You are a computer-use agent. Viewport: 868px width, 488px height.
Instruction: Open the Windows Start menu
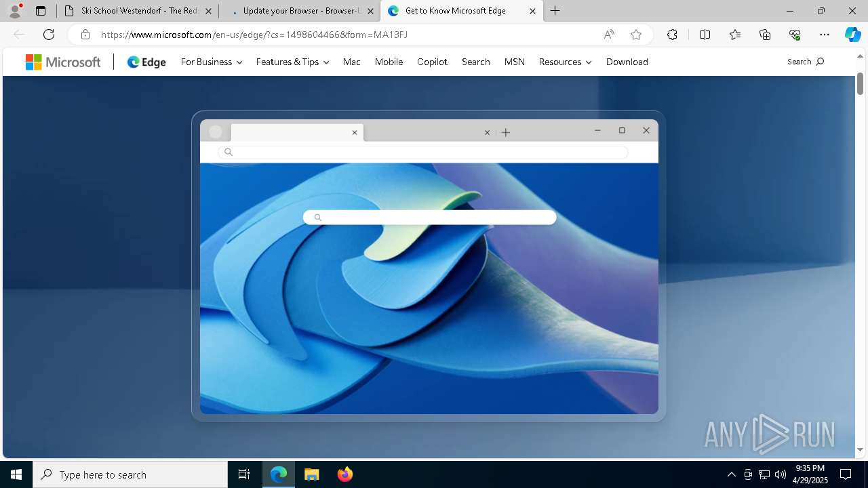pyautogui.click(x=16, y=474)
